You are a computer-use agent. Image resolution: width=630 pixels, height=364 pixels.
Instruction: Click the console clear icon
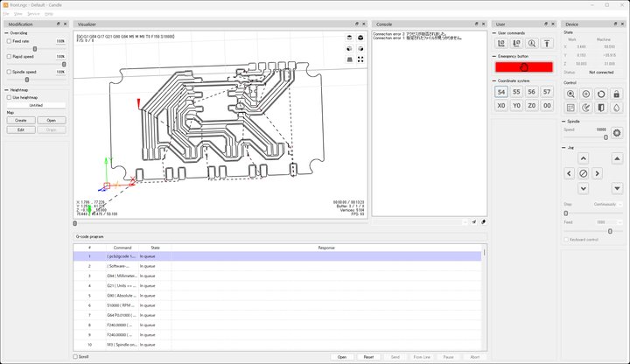point(483,221)
